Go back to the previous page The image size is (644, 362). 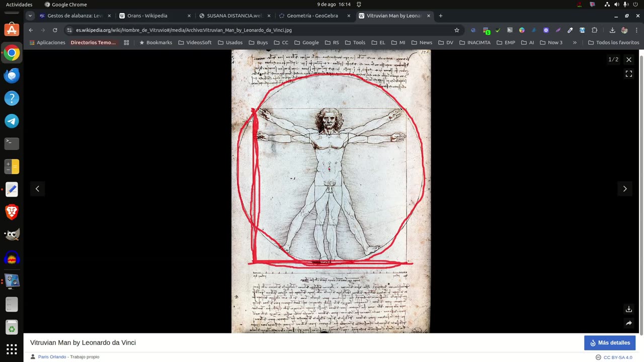(x=31, y=30)
